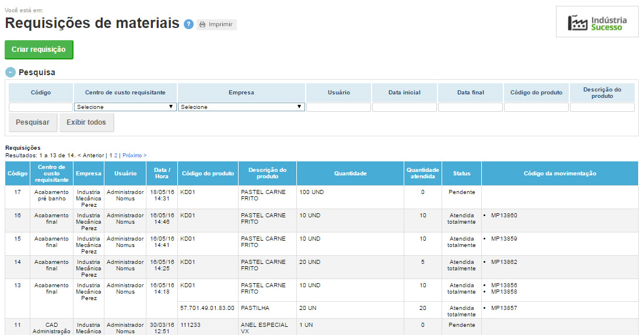Image resolution: width=644 pixels, height=335 pixels.
Task: Click the Status column header
Action: point(461,174)
